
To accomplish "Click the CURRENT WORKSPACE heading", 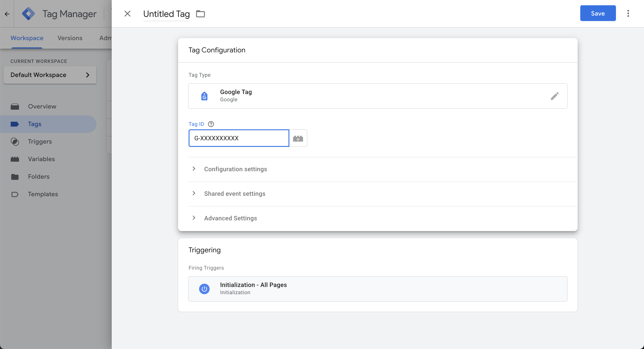I will 39,61.
